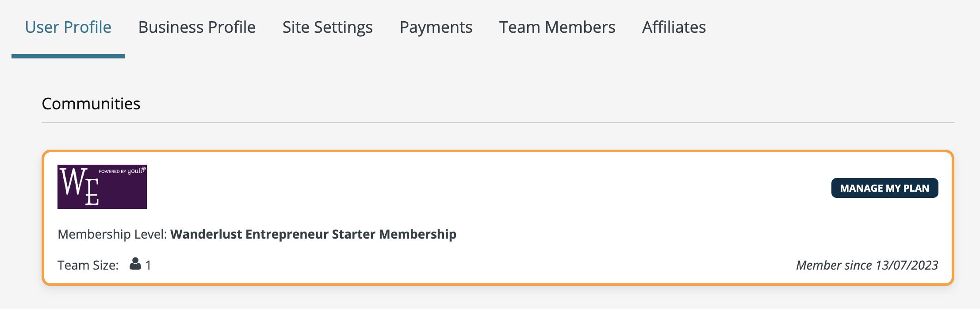Switch to Business Profile tab
Image resolution: width=980 pixels, height=309 pixels.
click(x=197, y=27)
